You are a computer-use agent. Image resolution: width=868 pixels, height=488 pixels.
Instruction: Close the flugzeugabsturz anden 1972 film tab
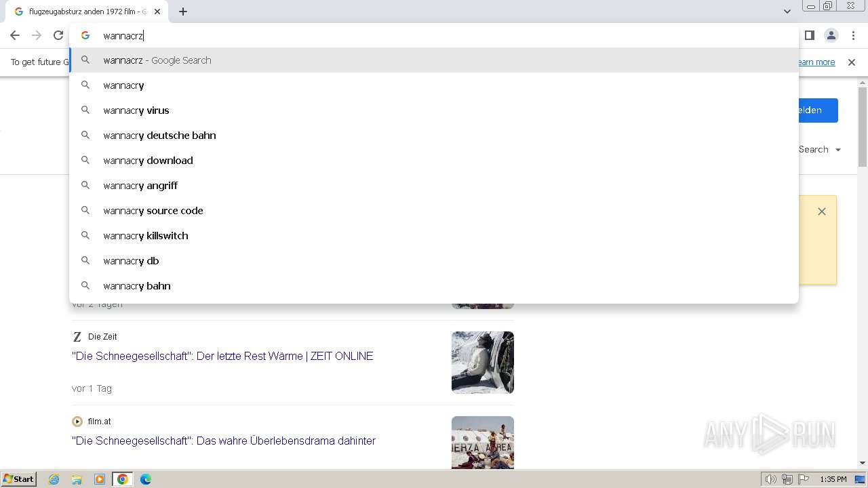pos(157,12)
